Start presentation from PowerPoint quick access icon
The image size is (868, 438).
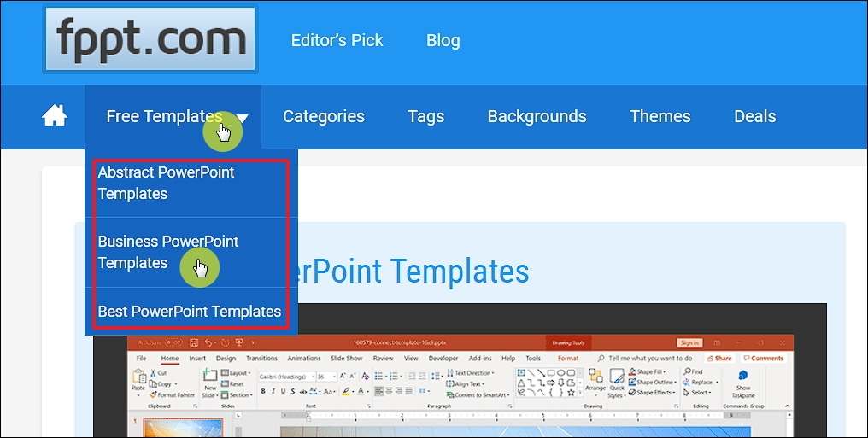[x=239, y=342]
